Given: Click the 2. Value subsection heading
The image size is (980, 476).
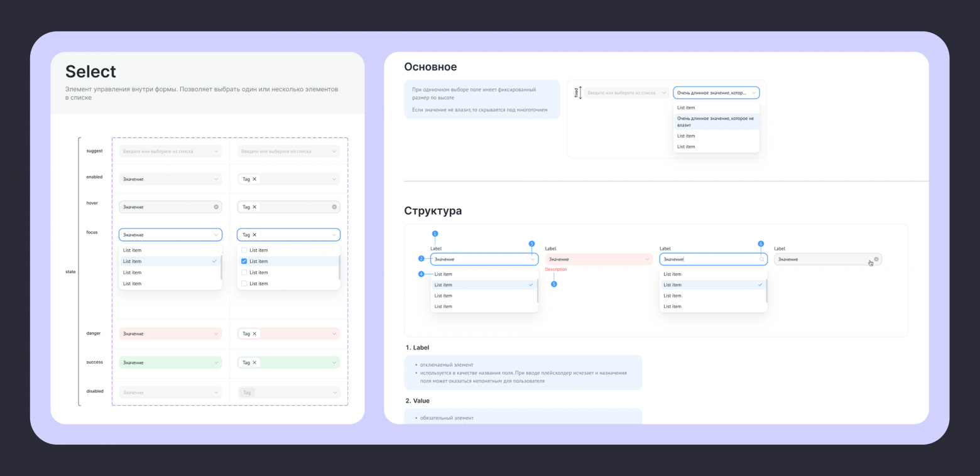Looking at the screenshot, I should click(x=417, y=401).
